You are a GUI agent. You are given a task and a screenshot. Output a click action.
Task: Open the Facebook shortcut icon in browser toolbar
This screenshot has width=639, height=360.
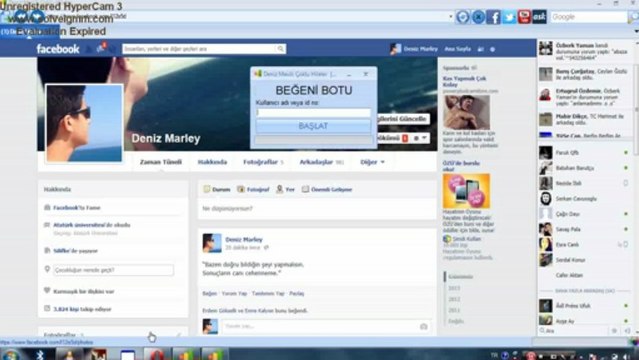(x=493, y=17)
